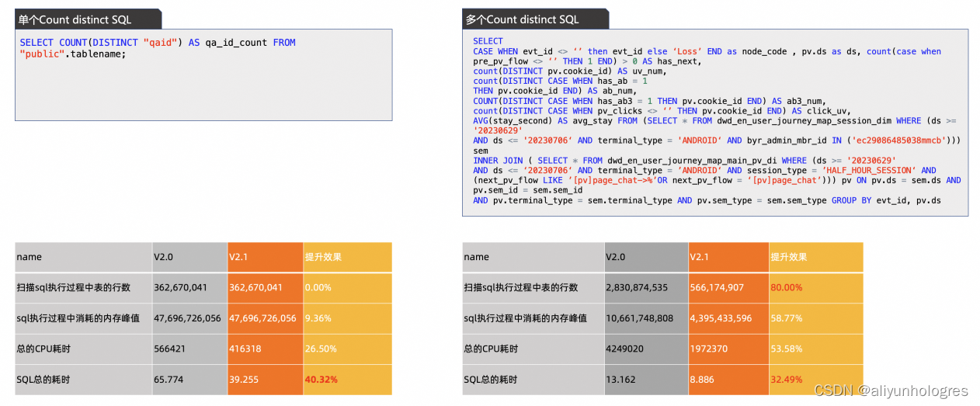Click the line SELECT COUNT(DISTINCT "qaid") in code

(158, 43)
